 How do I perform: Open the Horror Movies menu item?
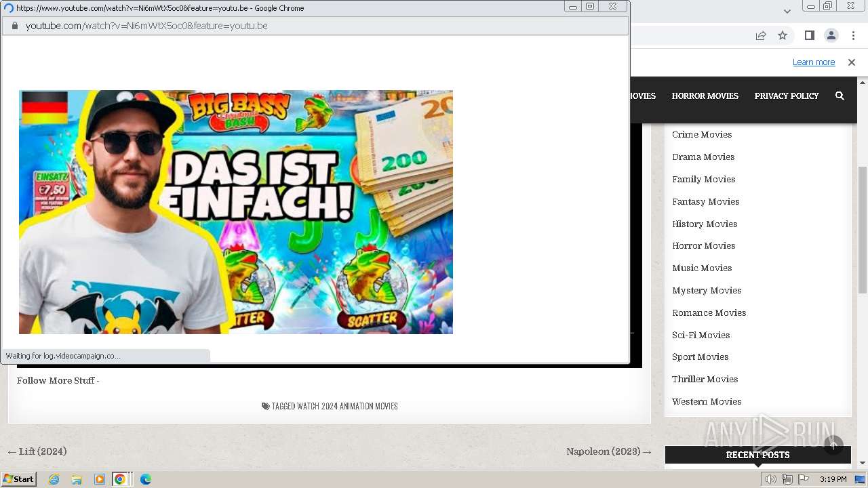[705, 96]
